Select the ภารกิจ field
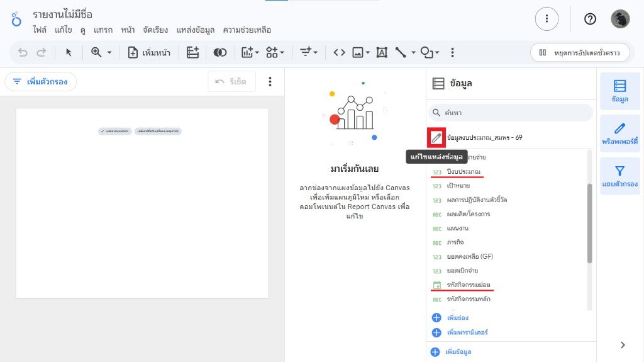644x362 pixels. [455, 242]
